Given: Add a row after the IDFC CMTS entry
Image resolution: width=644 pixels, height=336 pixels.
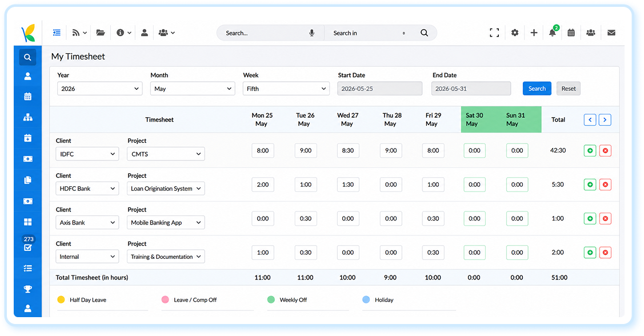Looking at the screenshot, I should (x=590, y=151).
